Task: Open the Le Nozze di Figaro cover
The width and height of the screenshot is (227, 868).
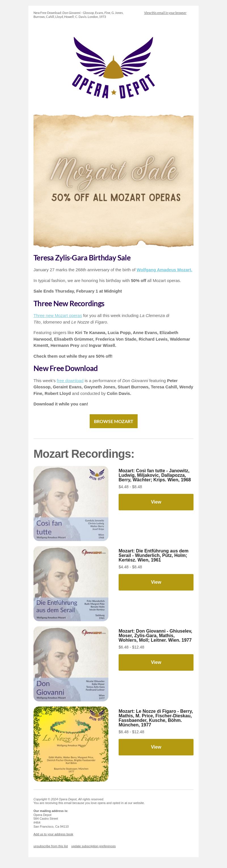Action: (71, 744)
